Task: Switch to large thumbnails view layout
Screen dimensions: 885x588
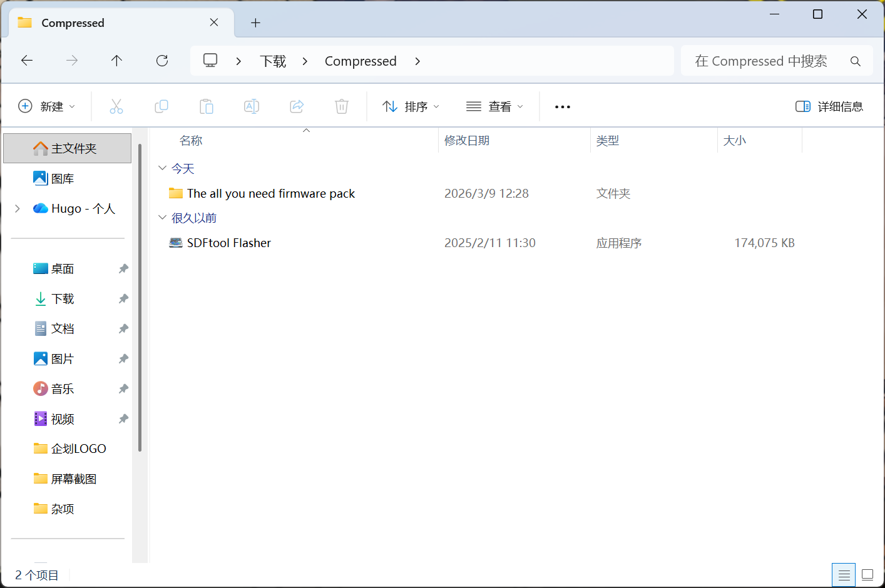Action: [x=867, y=575]
